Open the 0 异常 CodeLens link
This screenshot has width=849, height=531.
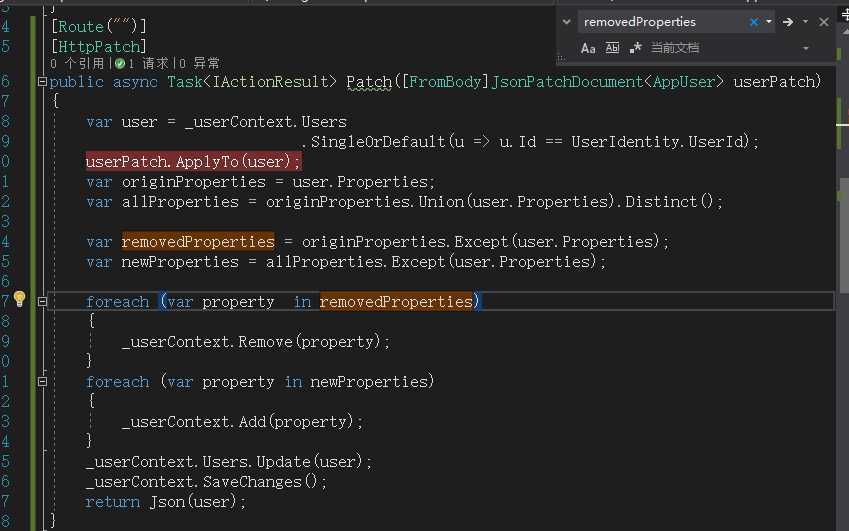pos(199,63)
